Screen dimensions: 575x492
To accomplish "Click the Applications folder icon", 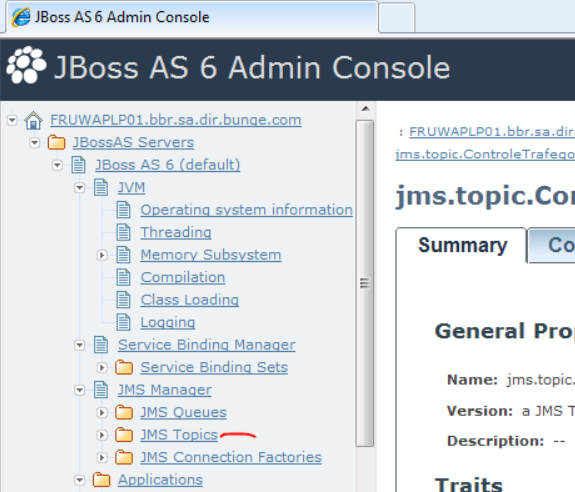I will pos(102,480).
